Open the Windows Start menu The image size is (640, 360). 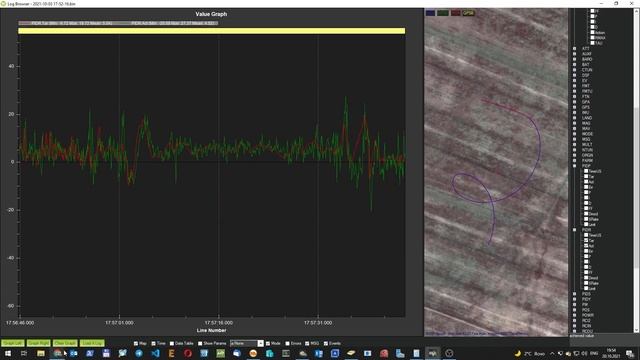point(8,353)
